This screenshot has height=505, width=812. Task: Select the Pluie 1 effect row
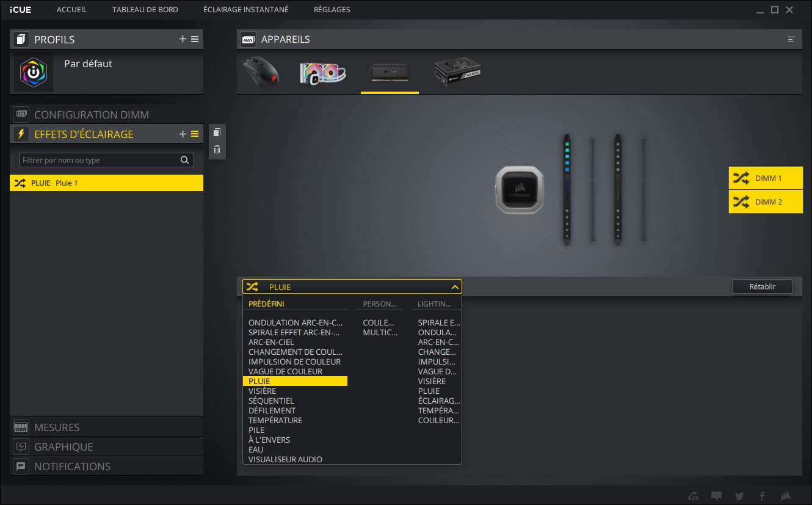coord(106,183)
